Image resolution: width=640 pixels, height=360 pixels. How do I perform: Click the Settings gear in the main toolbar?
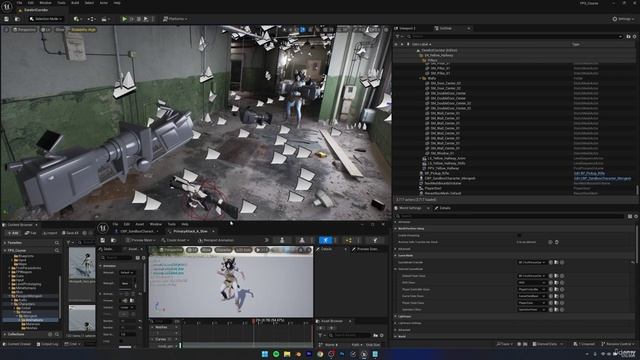click(x=622, y=19)
